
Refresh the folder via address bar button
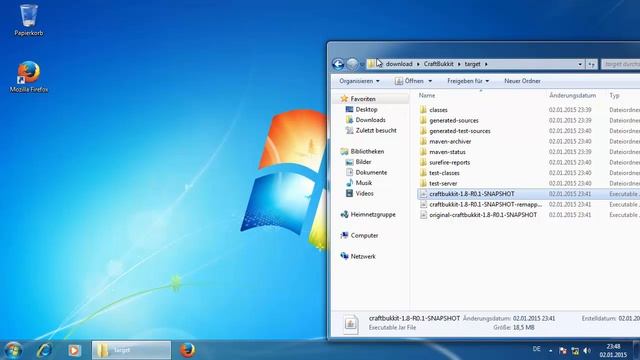click(591, 64)
